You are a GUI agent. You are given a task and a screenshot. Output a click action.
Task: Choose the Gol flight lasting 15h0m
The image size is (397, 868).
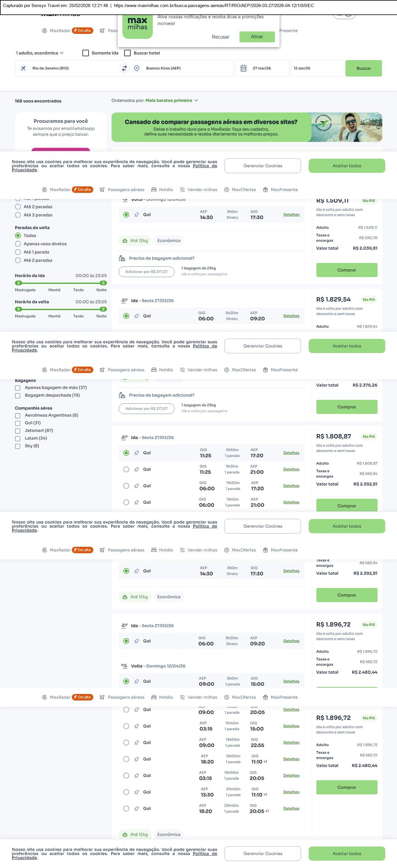click(126, 502)
